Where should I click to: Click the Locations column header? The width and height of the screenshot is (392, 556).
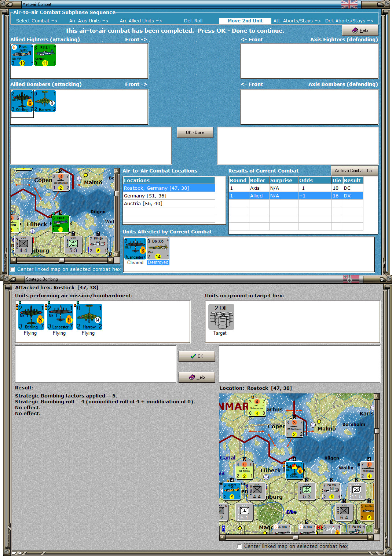pyautogui.click(x=169, y=181)
